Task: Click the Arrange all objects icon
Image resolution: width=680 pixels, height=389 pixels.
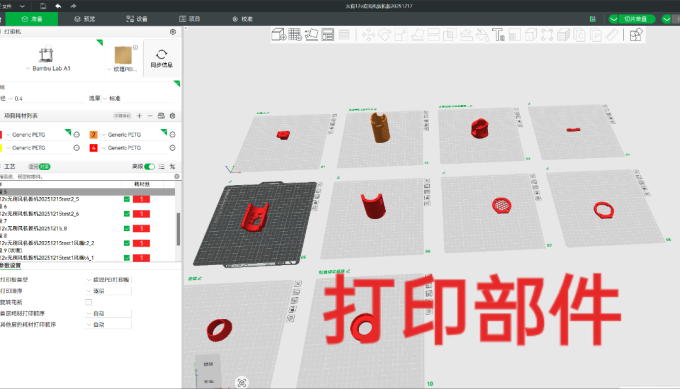Action: pyautogui.click(x=328, y=34)
